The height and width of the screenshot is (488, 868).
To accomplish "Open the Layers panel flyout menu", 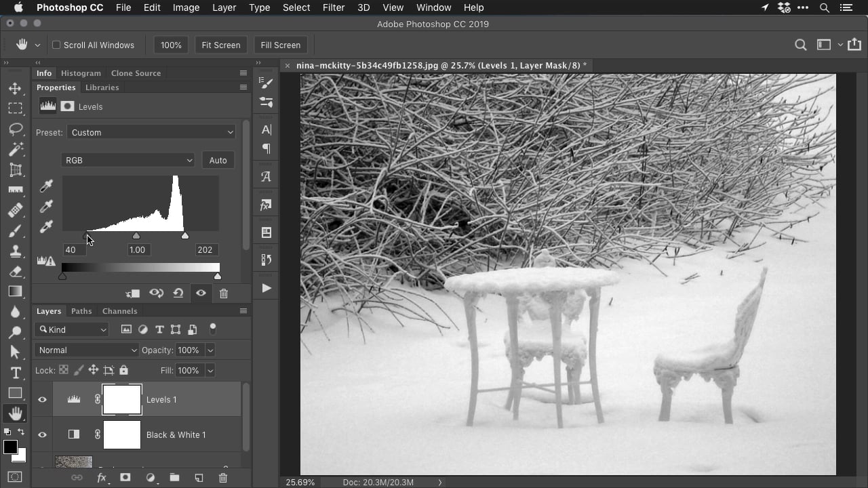I will click(243, 311).
